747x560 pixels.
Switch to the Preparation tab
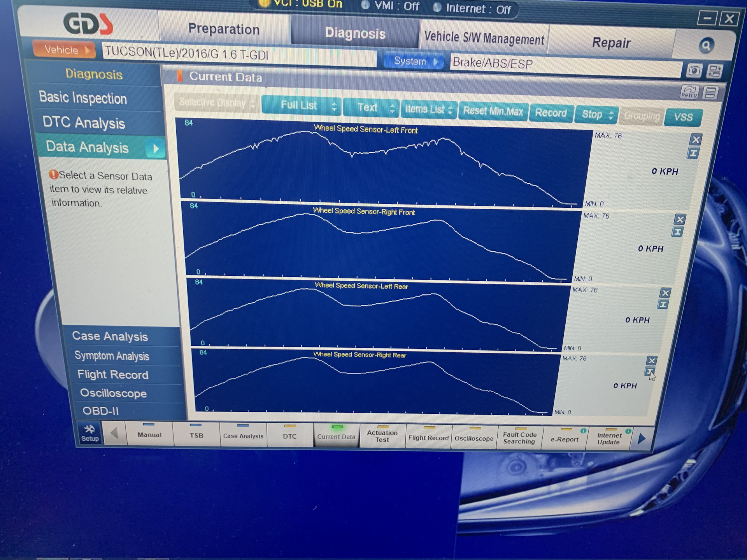pos(224,30)
